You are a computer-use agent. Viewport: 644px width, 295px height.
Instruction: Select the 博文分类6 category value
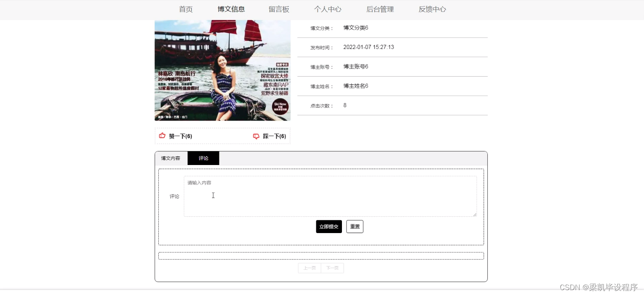(x=356, y=28)
